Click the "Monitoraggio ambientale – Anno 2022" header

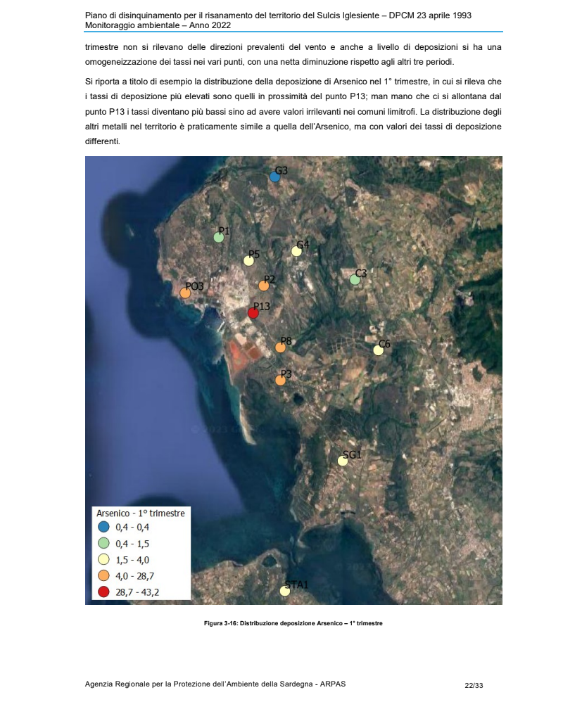click(158, 25)
